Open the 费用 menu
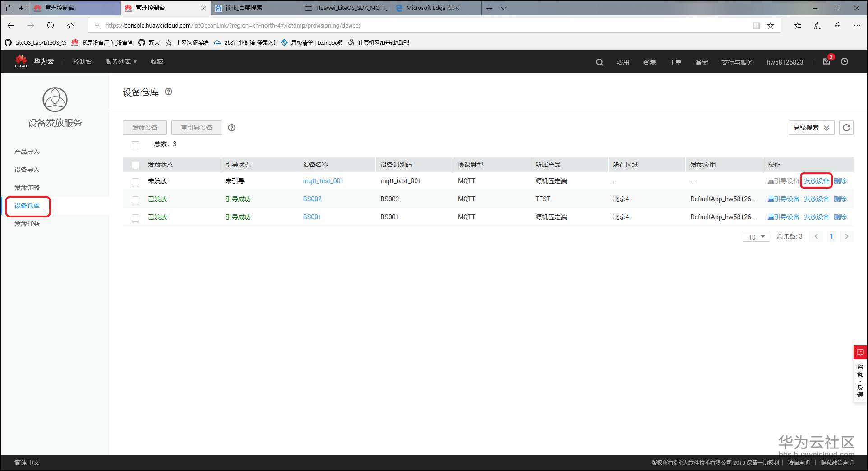This screenshot has height=471, width=868. pyautogui.click(x=623, y=62)
